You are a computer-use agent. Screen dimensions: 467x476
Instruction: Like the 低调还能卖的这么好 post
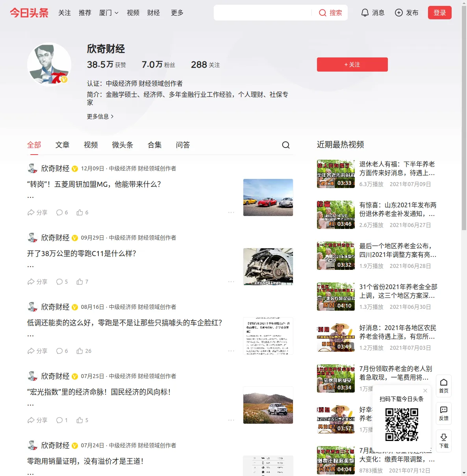[x=84, y=351]
